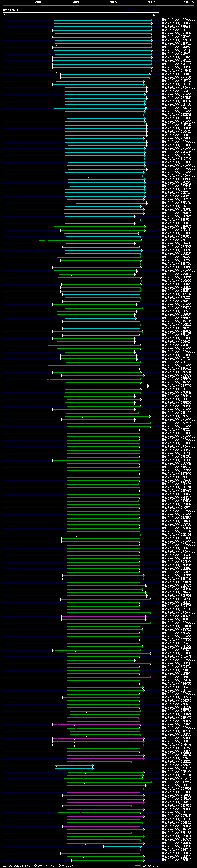197x868 pixels.
Task: Open hit UniRef100_C5YET4
Action: (x=177, y=40)
